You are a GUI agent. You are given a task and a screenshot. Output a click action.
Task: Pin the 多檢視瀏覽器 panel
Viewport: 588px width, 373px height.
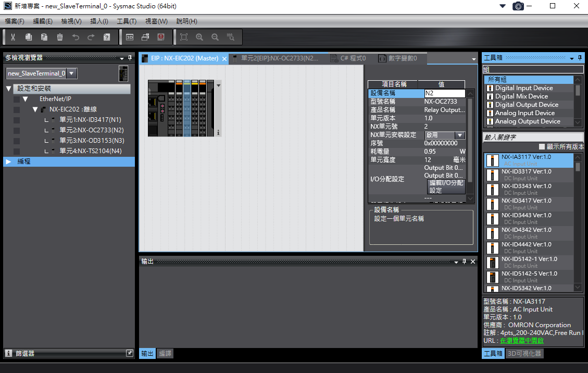coord(130,58)
